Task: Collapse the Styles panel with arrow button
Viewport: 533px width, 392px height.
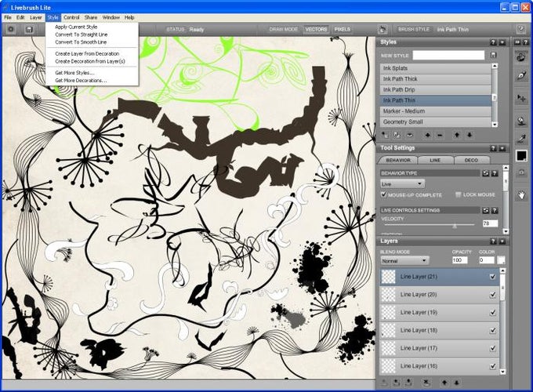Action: (502, 42)
